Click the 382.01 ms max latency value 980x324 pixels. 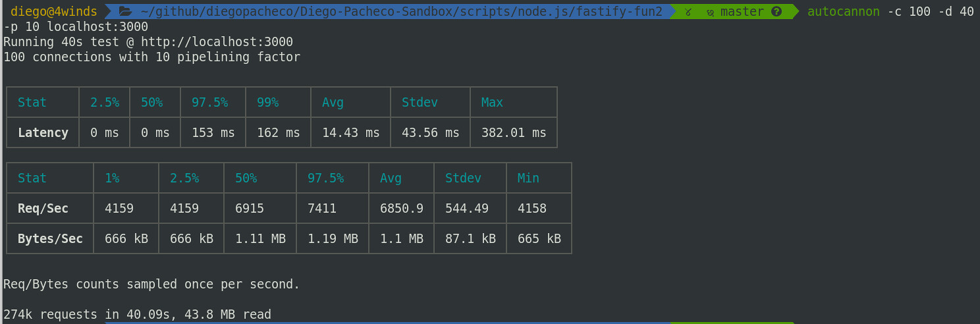(513, 132)
